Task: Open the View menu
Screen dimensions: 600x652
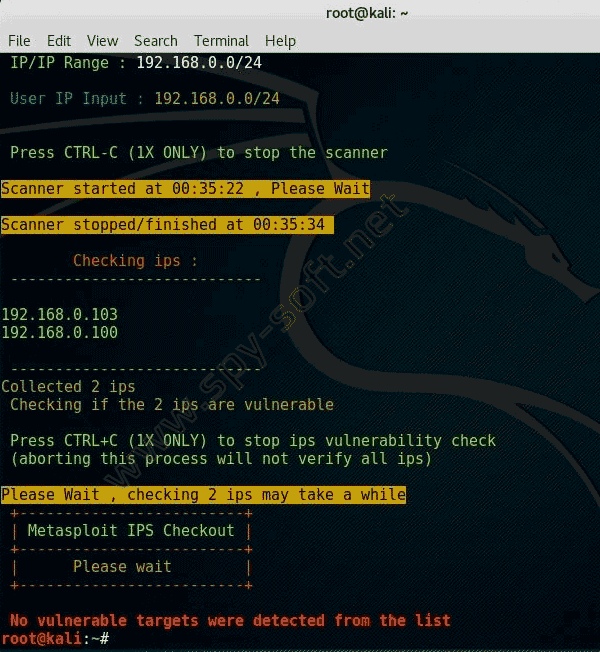Action: (x=102, y=41)
